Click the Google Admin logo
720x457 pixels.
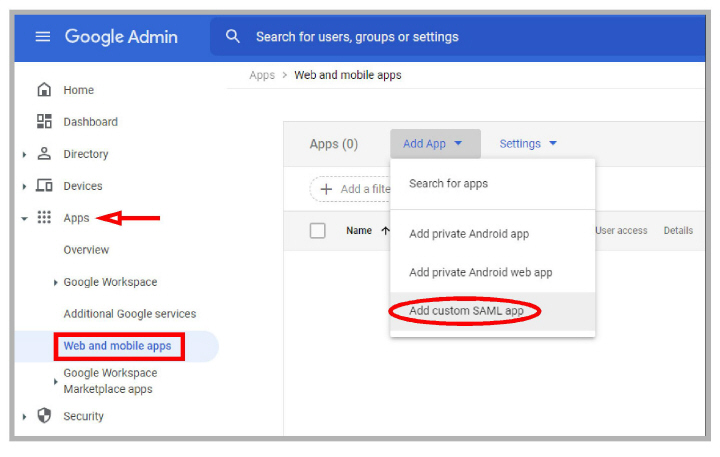121,36
